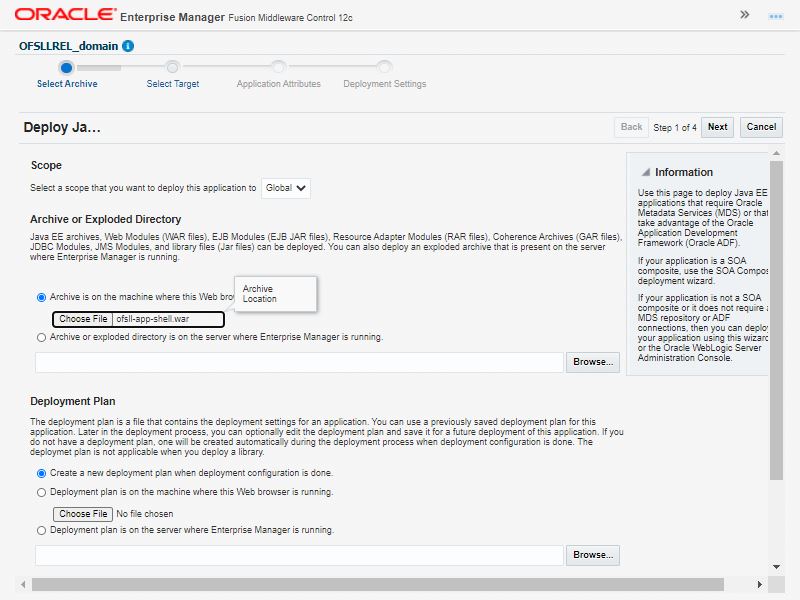This screenshot has width=800, height=600.
Task: Click the Deployment Plan heading
Action: point(72,402)
